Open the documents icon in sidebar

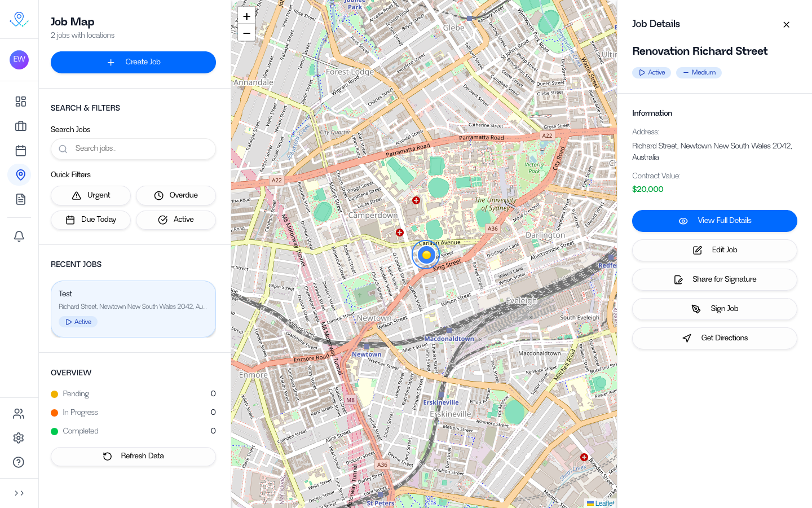[20, 199]
